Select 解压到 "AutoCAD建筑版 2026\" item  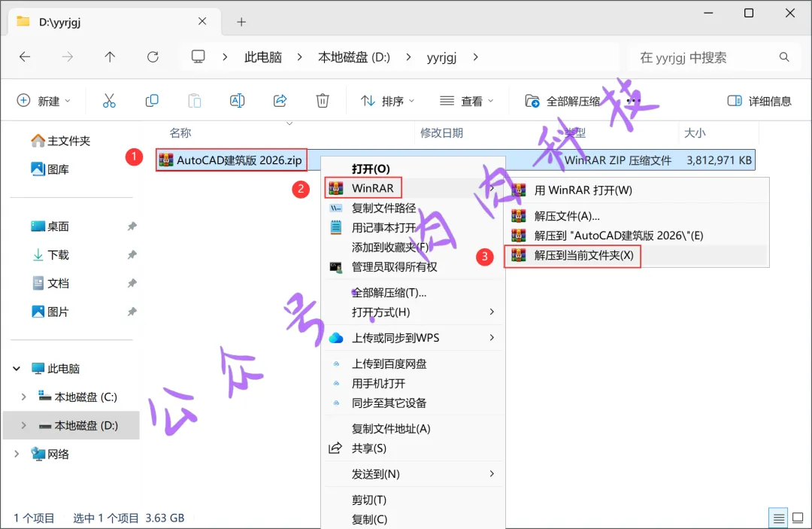pyautogui.click(x=637, y=236)
